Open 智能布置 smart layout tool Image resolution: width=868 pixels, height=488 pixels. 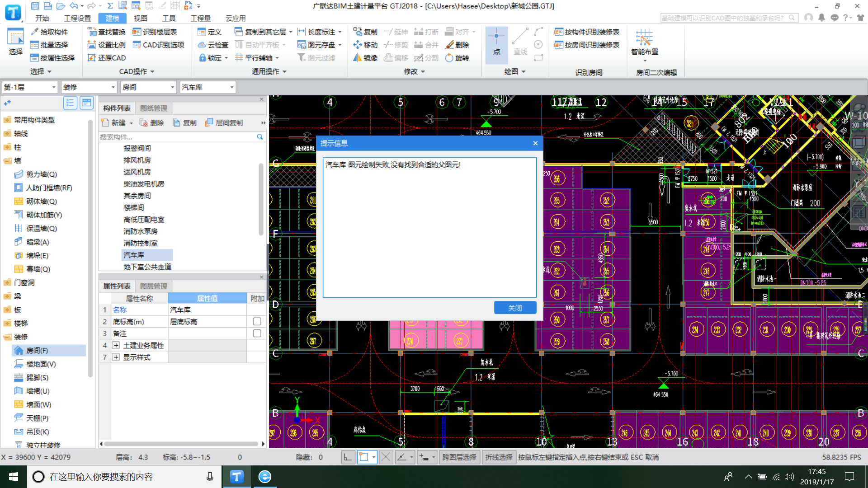tap(645, 44)
